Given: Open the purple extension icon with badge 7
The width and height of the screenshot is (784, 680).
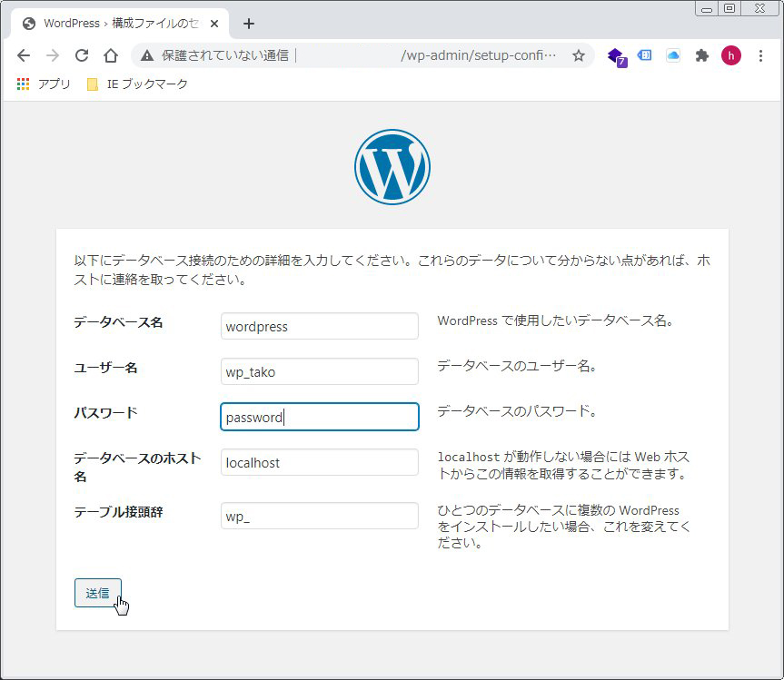Looking at the screenshot, I should tap(617, 56).
